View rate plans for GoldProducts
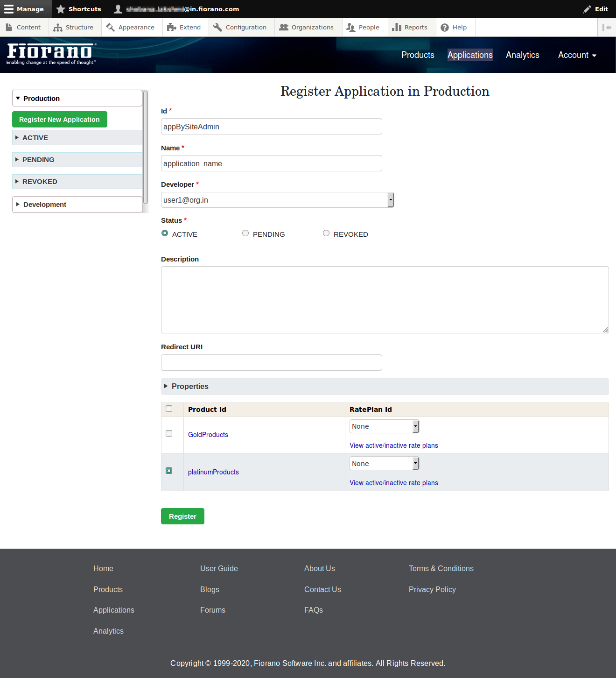This screenshot has height=678, width=616. click(x=394, y=445)
